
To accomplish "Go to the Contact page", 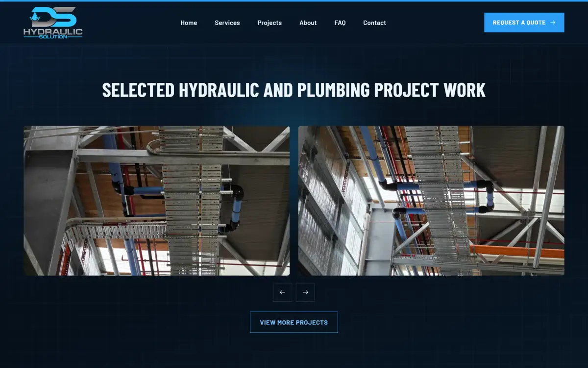I will [x=374, y=23].
